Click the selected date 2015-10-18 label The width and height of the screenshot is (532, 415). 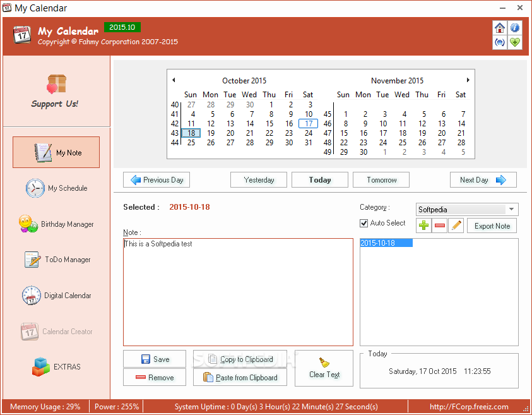pos(189,207)
